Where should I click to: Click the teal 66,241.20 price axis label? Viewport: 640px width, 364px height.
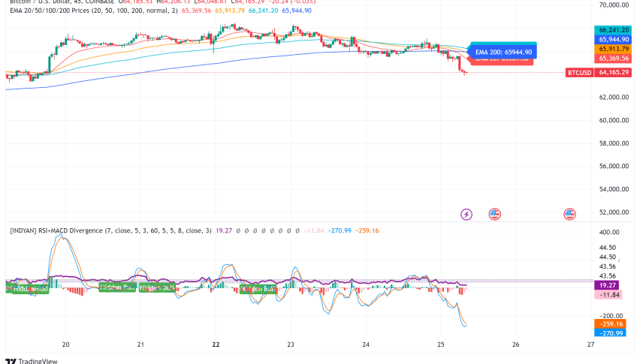coord(614,30)
